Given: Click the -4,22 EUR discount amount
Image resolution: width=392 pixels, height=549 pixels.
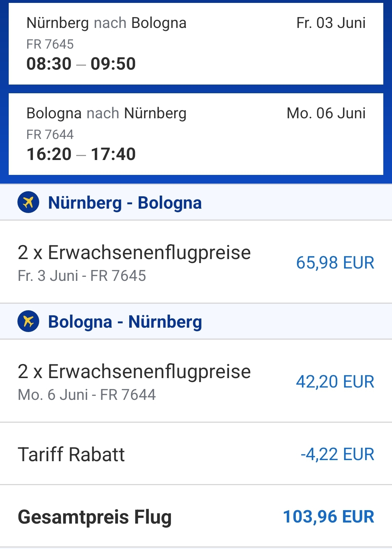Looking at the screenshot, I should pyautogui.click(x=337, y=454).
